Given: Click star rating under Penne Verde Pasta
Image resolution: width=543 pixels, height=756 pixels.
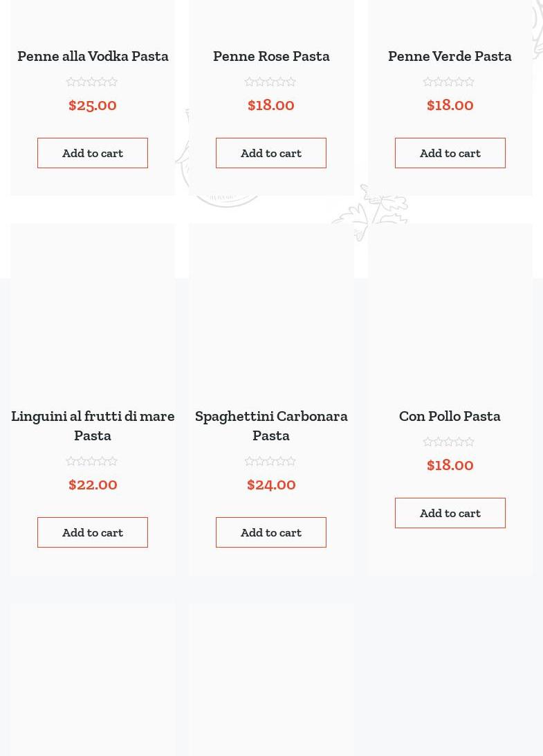Looking at the screenshot, I should [x=449, y=82].
